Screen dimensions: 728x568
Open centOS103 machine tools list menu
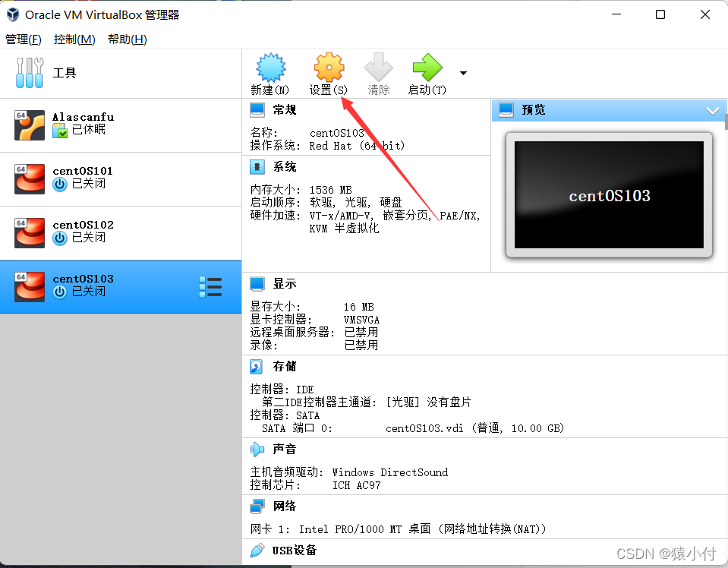[210, 287]
